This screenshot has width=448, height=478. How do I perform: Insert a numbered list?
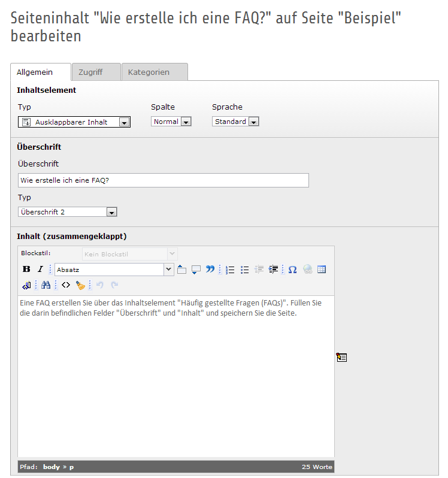[230, 270]
